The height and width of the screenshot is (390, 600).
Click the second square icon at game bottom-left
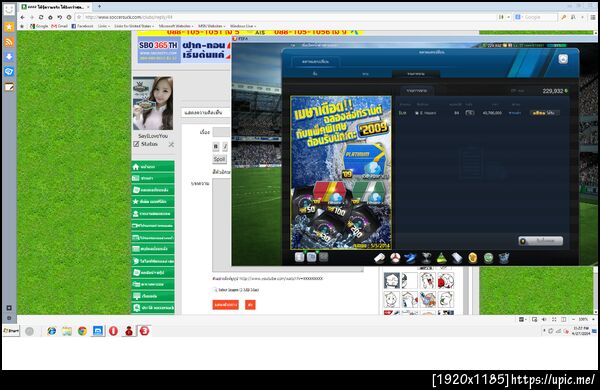pos(312,257)
